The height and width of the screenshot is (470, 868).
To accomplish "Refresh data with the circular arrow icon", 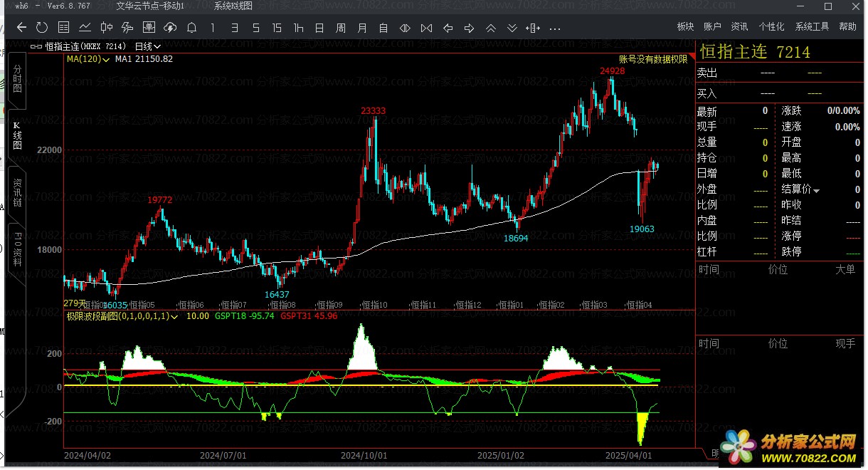I will point(42,28).
